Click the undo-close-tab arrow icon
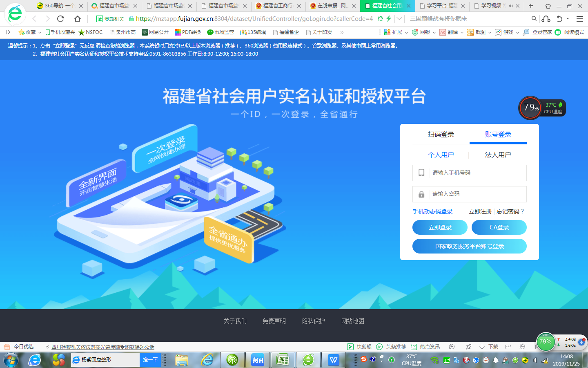 559,19
